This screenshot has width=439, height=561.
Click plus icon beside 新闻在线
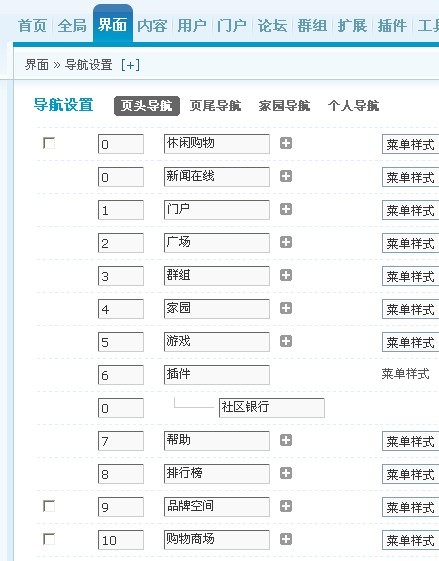coord(286,176)
